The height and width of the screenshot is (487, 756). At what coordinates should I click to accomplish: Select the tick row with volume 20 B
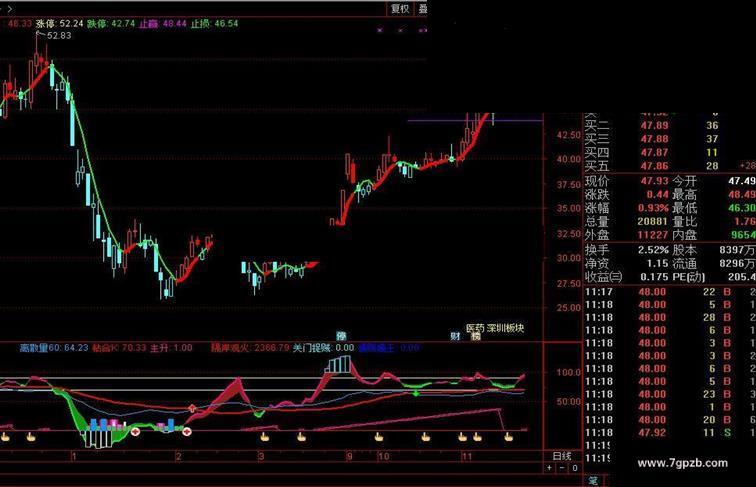point(670,420)
